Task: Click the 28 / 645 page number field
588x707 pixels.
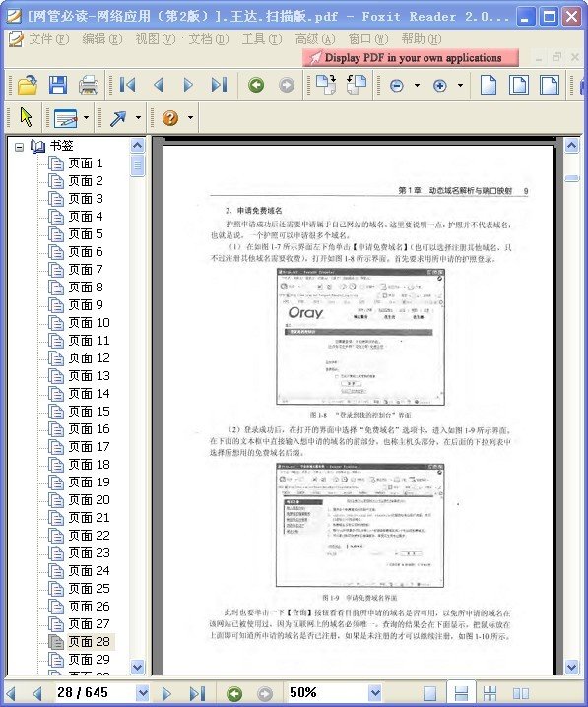Action: click(95, 693)
